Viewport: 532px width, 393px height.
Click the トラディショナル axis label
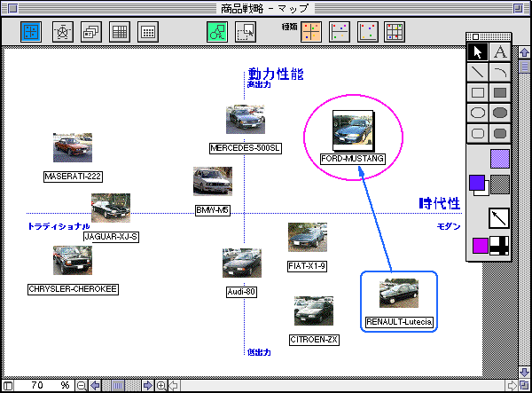point(59,226)
